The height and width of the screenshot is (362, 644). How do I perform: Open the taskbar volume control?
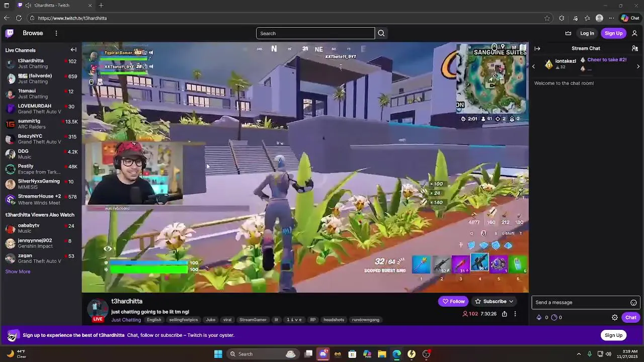pyautogui.click(x=609, y=354)
